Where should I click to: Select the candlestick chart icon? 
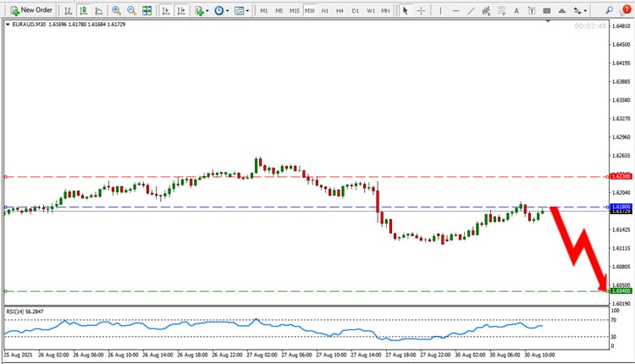[84, 10]
